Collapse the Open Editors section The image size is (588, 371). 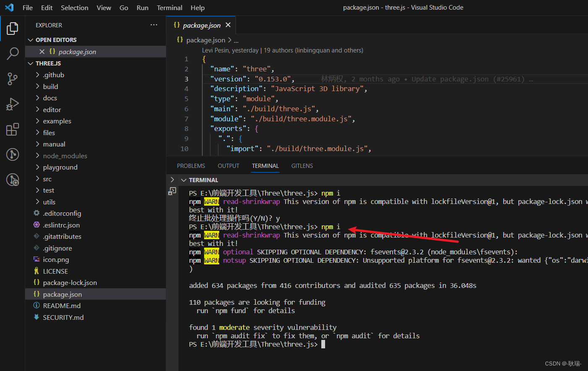pos(30,40)
